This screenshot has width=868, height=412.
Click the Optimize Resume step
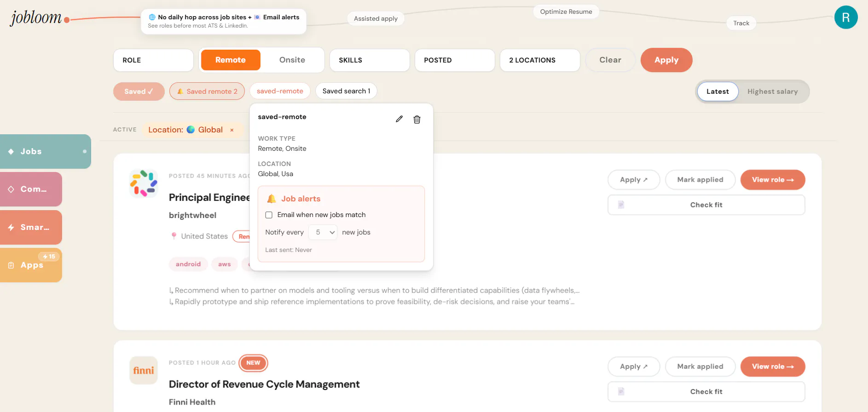566,11
